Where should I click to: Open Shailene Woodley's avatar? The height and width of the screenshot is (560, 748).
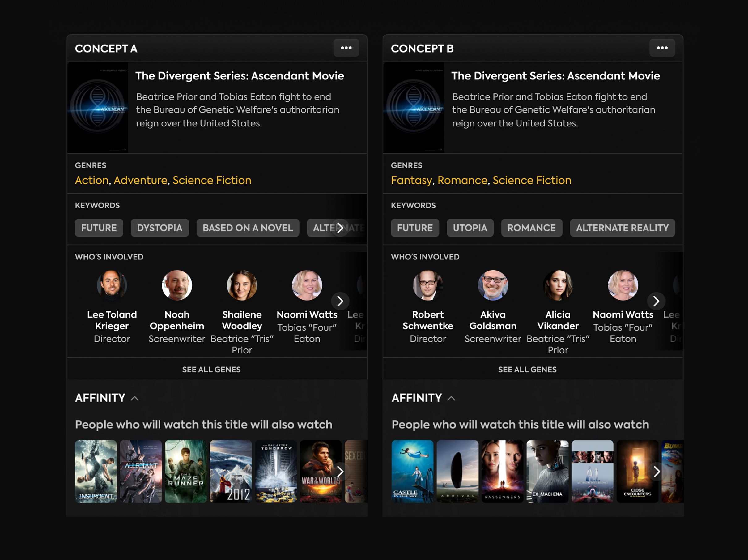pyautogui.click(x=242, y=285)
